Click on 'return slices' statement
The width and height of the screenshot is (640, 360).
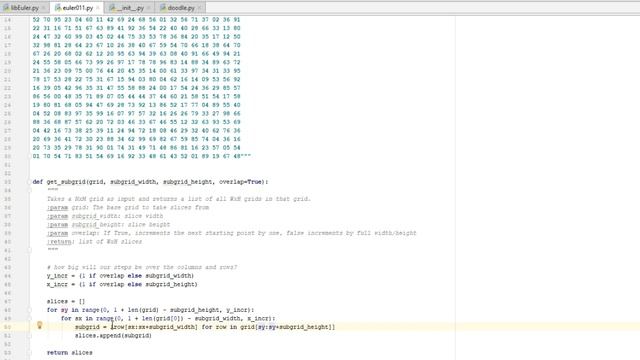[69, 353]
